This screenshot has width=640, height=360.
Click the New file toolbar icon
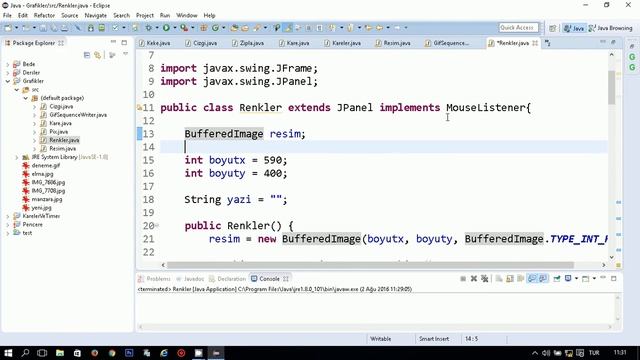(x=8, y=28)
